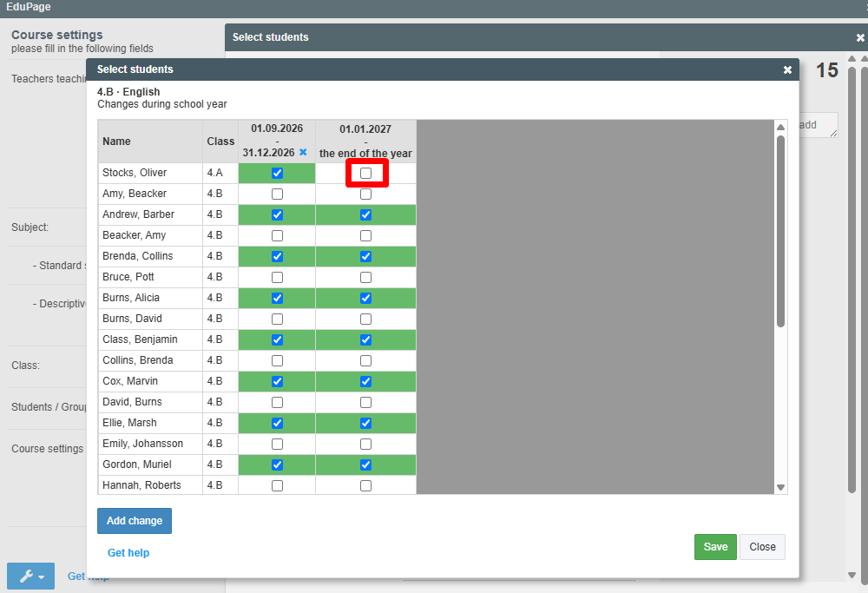
Task: Close the front Select students dialog
Action: [x=787, y=69]
